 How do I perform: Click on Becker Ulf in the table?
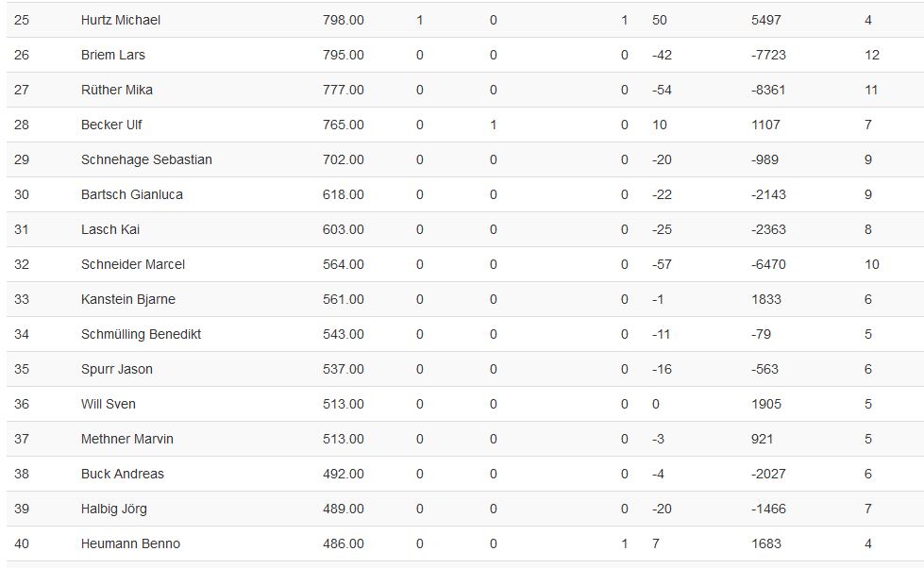click(x=111, y=125)
